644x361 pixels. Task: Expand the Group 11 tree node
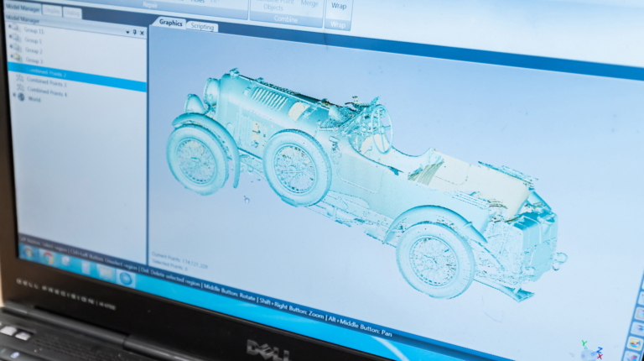(x=9, y=29)
